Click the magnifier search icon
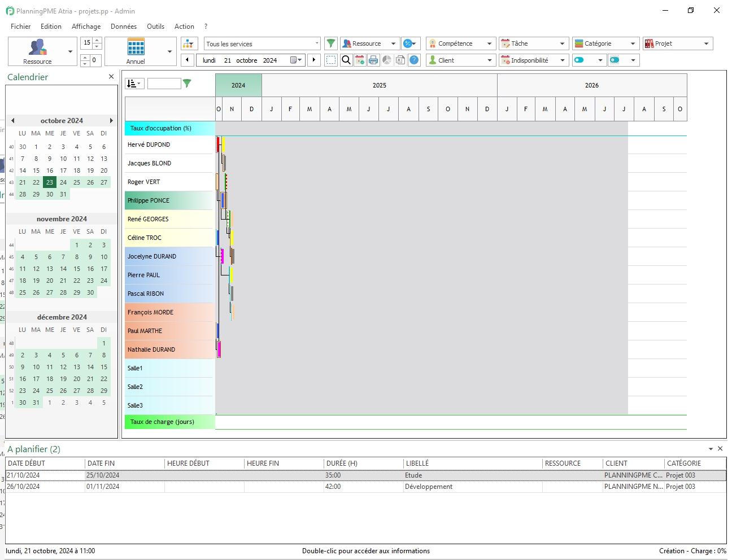 tap(346, 60)
